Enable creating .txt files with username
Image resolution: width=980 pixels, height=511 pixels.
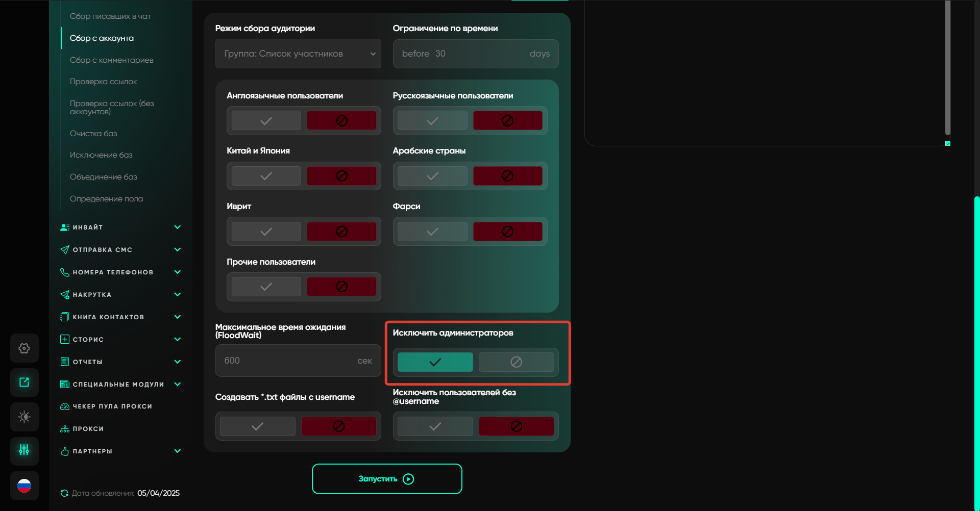point(258,426)
